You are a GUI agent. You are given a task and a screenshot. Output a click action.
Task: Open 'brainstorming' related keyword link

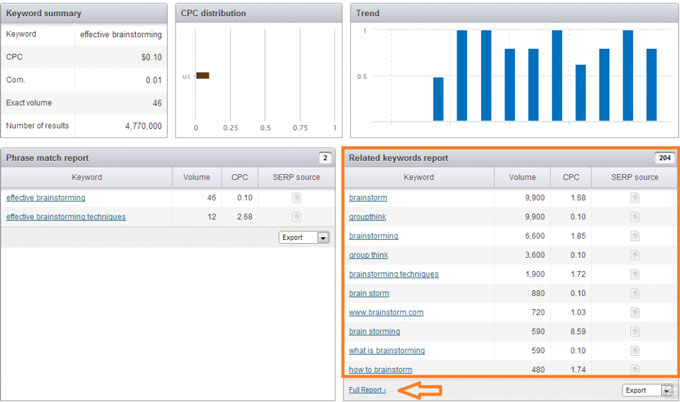(373, 236)
